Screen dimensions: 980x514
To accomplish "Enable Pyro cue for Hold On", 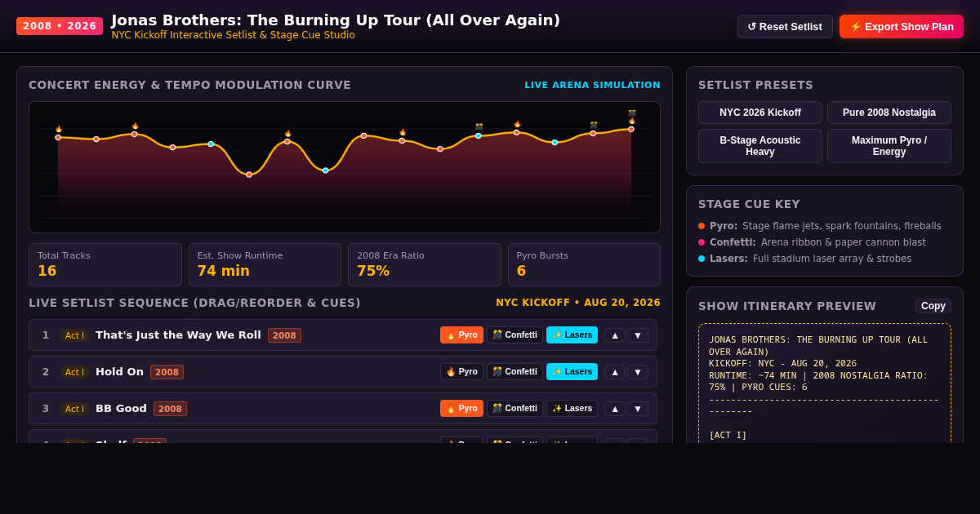I will [x=461, y=372].
